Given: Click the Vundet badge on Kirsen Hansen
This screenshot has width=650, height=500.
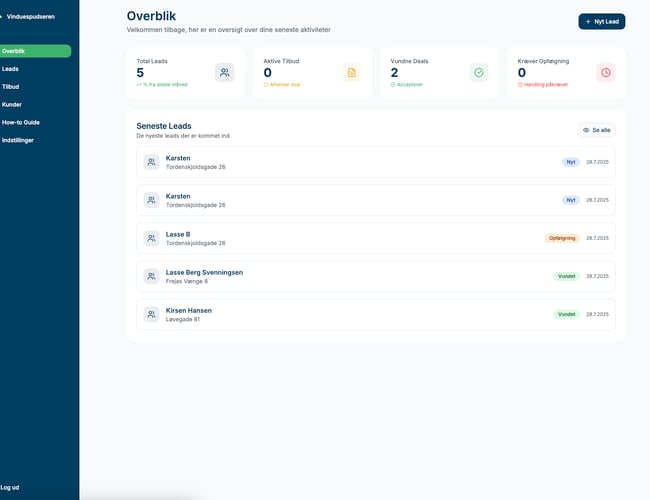Looking at the screenshot, I should coord(567,314).
